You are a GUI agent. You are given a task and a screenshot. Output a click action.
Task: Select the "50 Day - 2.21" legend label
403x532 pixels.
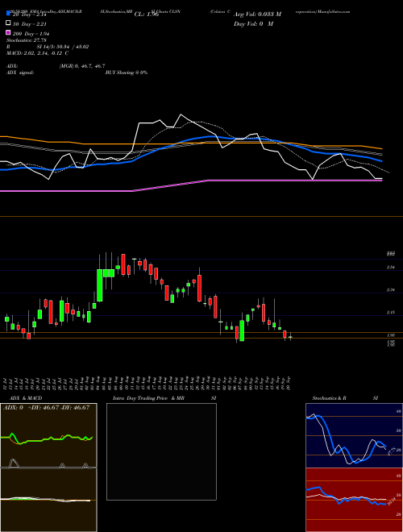[x=30, y=24]
